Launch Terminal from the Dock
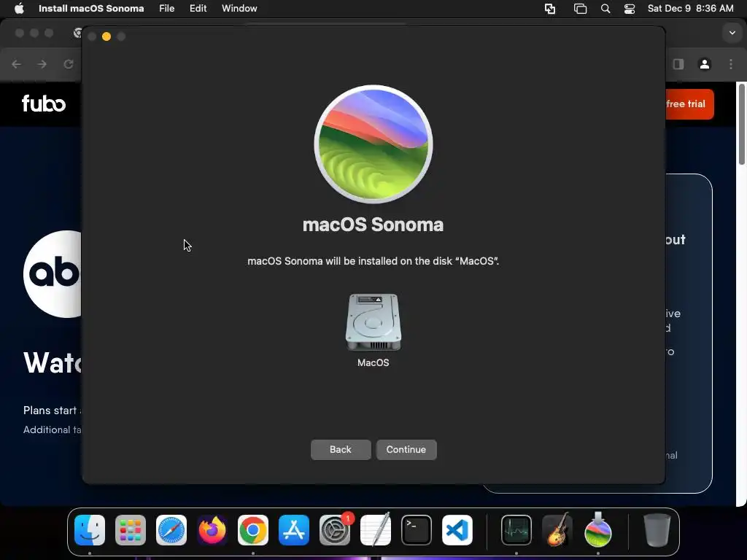747x560 pixels. point(417,530)
